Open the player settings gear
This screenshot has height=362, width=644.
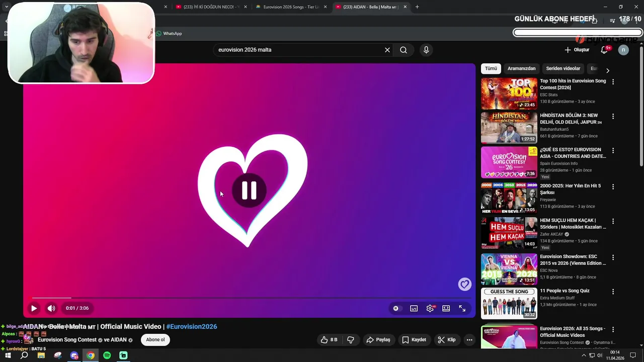point(430,308)
